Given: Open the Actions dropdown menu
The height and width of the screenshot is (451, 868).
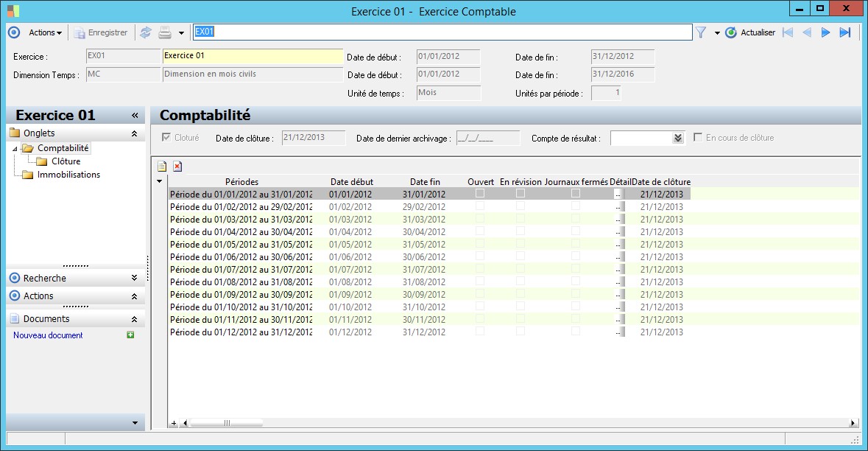Looking at the screenshot, I should [x=45, y=32].
